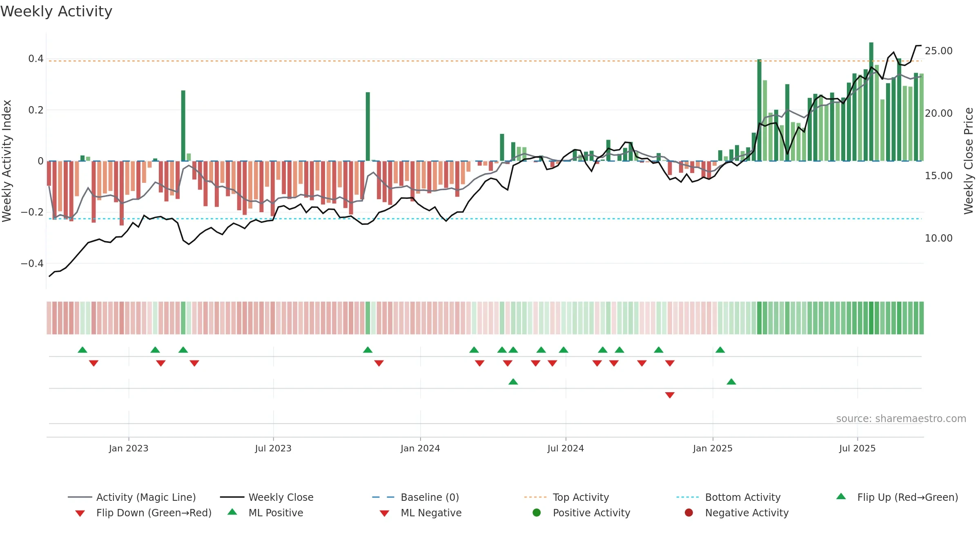
Task: Click the ML Positive triangle before Jul 2024
Action: coord(513,382)
